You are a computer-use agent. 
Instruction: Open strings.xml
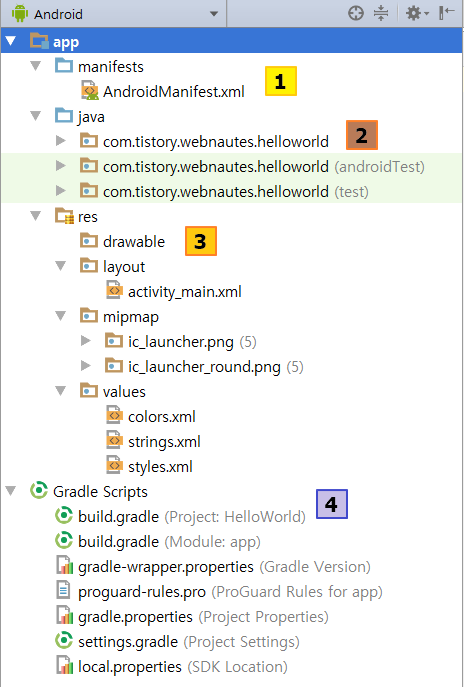coord(164,442)
